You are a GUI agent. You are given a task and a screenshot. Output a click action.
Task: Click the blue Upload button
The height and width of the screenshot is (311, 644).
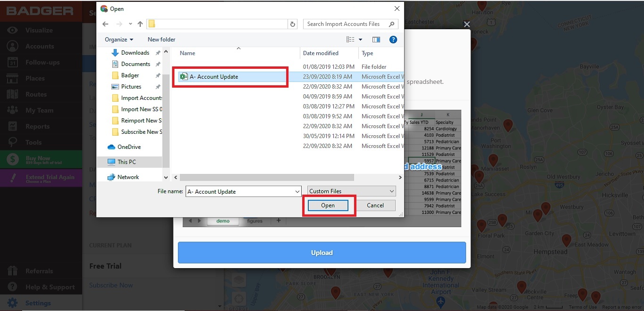[x=322, y=253]
